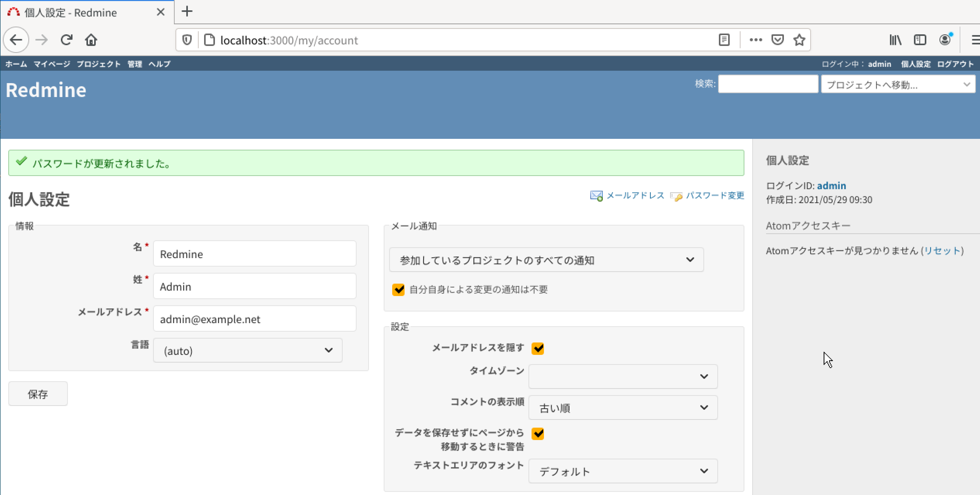Image resolution: width=980 pixels, height=495 pixels.
Task: Open page actions three-dot menu
Action: [756, 40]
